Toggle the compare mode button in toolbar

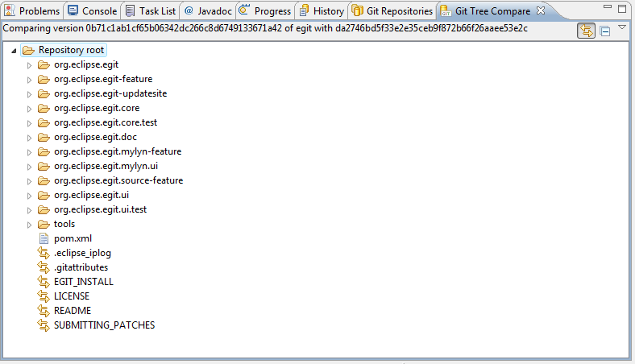[586, 31]
